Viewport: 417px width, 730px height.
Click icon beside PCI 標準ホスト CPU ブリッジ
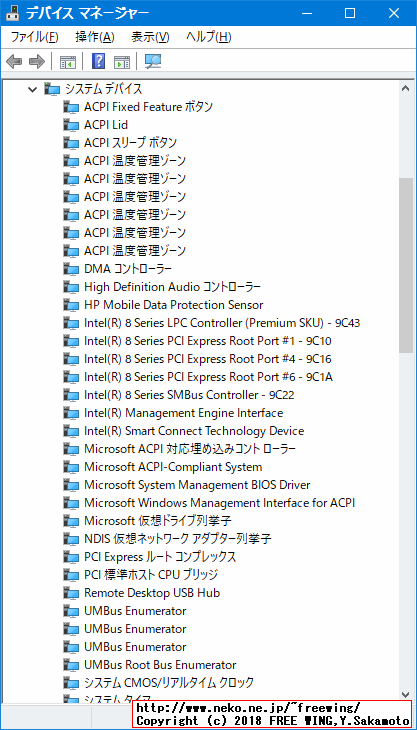click(x=71, y=575)
